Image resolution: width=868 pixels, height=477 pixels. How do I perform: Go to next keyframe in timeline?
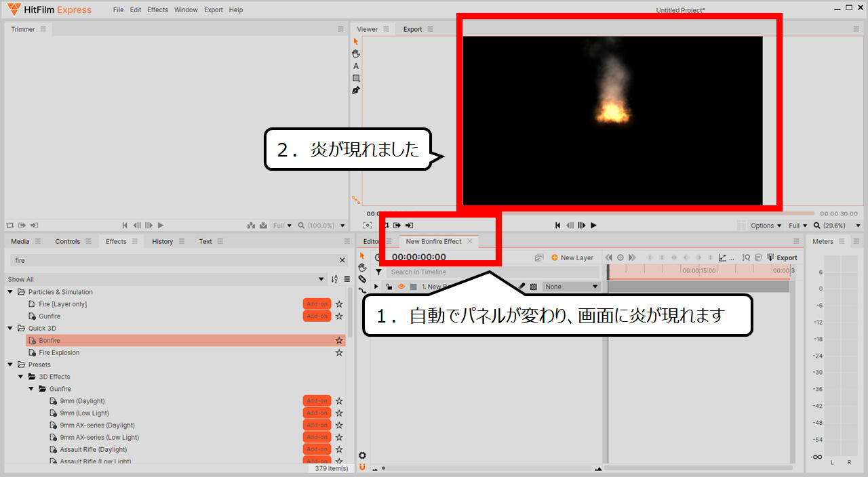(x=632, y=257)
